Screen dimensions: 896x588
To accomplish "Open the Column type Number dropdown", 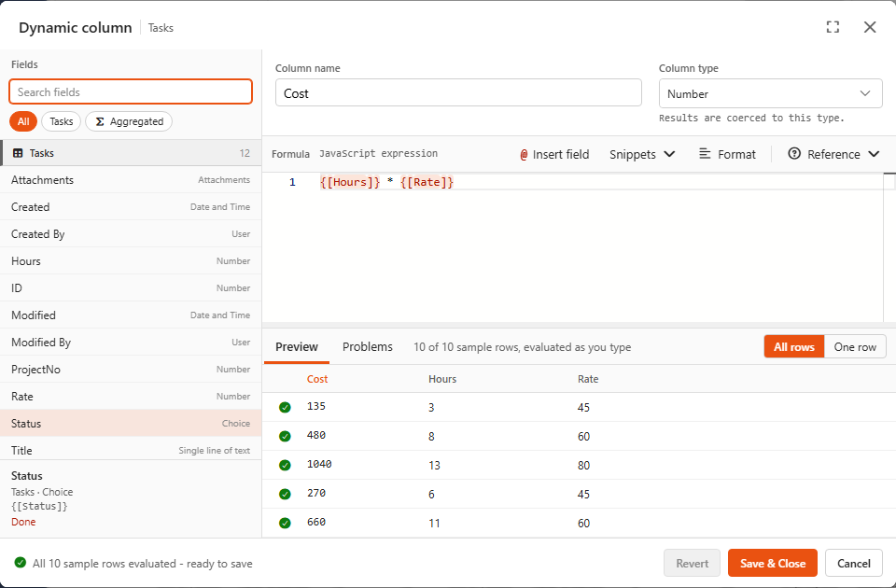I will tap(770, 93).
